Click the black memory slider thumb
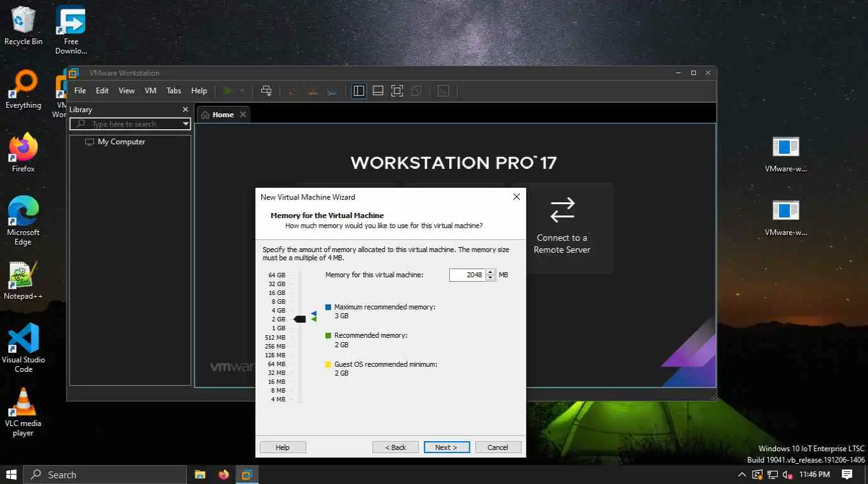This screenshot has height=484, width=868. click(x=300, y=320)
